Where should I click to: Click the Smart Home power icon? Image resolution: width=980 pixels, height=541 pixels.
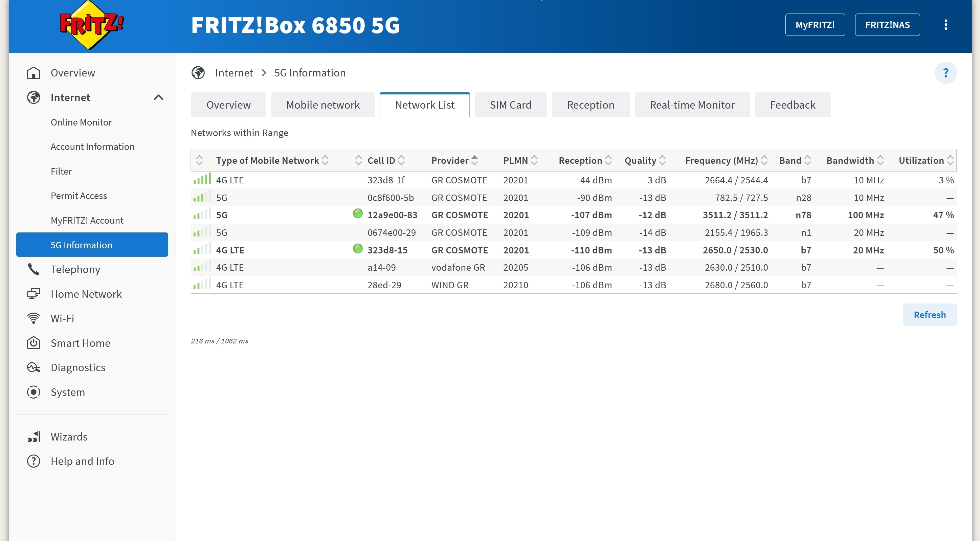coord(34,343)
